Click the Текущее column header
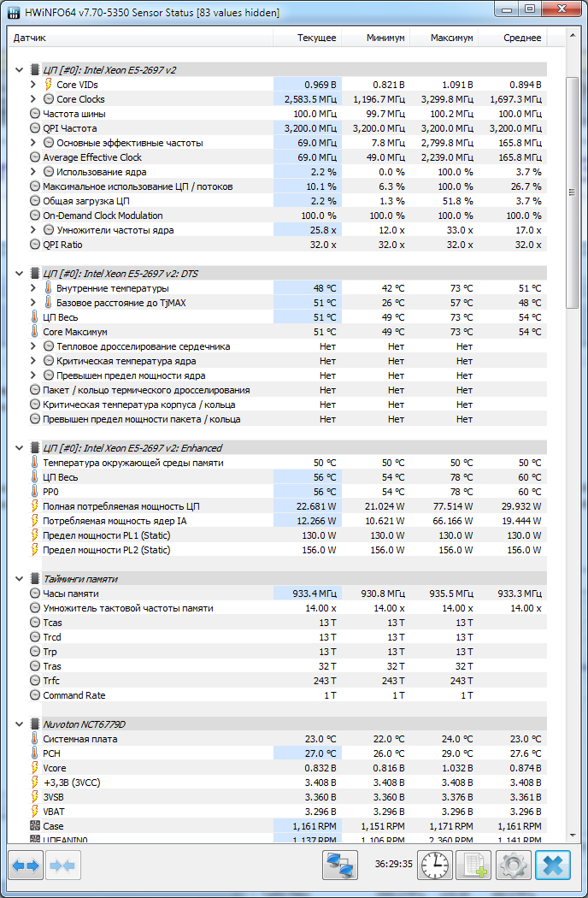This screenshot has height=898, width=588. pyautogui.click(x=307, y=38)
